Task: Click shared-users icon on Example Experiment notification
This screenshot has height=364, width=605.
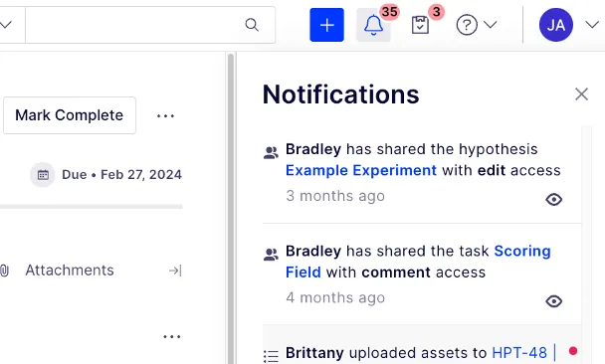Action: [x=271, y=153]
